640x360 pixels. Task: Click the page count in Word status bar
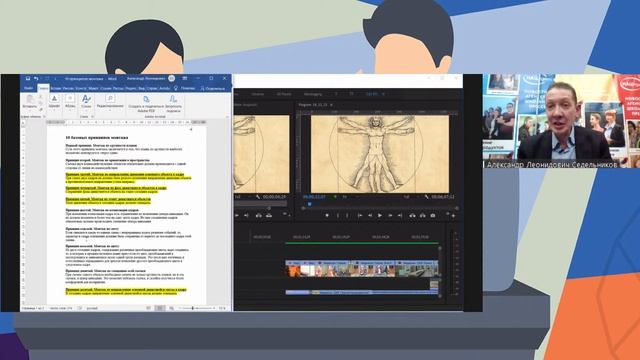33,308
